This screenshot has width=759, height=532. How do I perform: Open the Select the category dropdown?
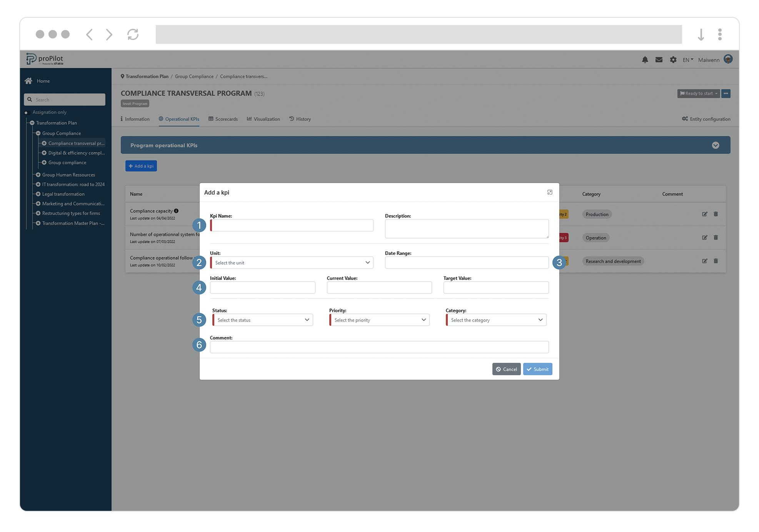496,320
